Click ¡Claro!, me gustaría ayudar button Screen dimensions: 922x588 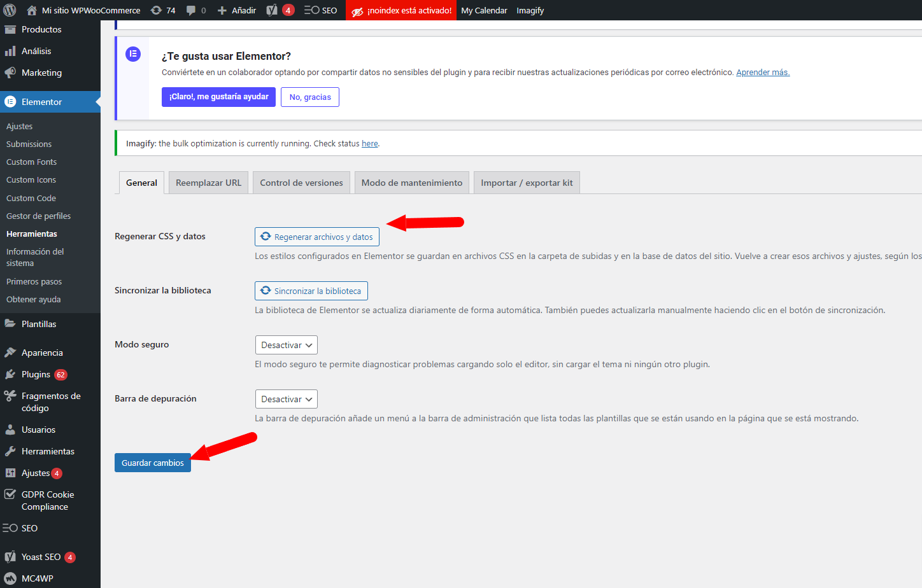(x=218, y=97)
